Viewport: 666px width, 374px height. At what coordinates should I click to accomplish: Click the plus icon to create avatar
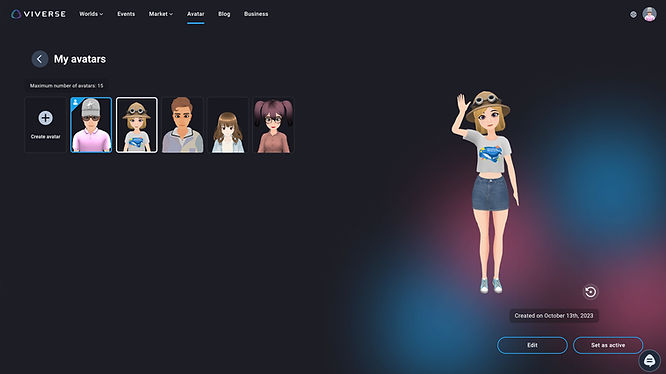(45, 118)
